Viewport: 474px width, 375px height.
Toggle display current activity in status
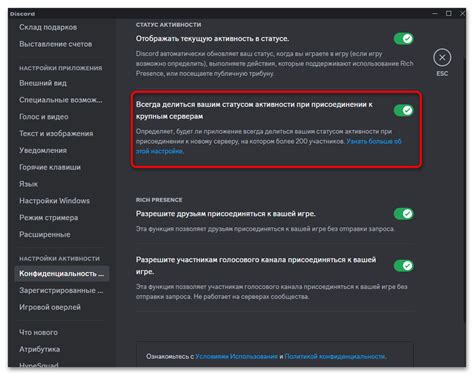403,39
